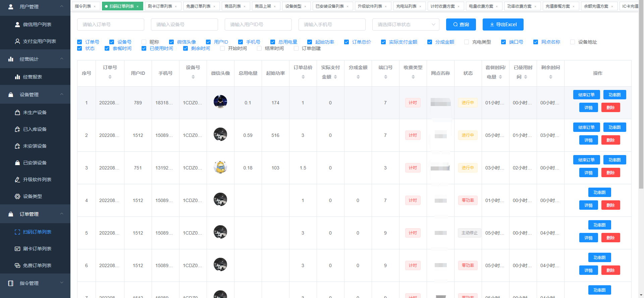Close the 刷卡订单列表 tab with its x
Screen dimensions: 644x298
(176, 6)
